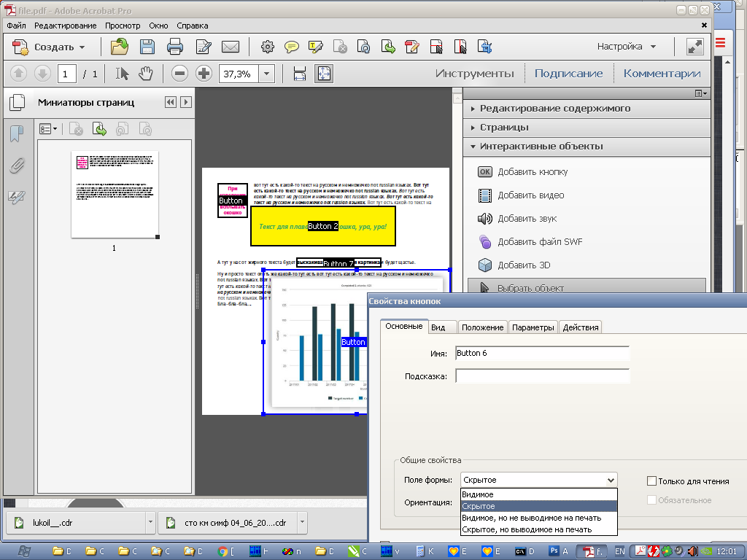The width and height of the screenshot is (747, 560).
Task: Click the fit-width scrolling mode icon
Action: pyautogui.click(x=300, y=74)
